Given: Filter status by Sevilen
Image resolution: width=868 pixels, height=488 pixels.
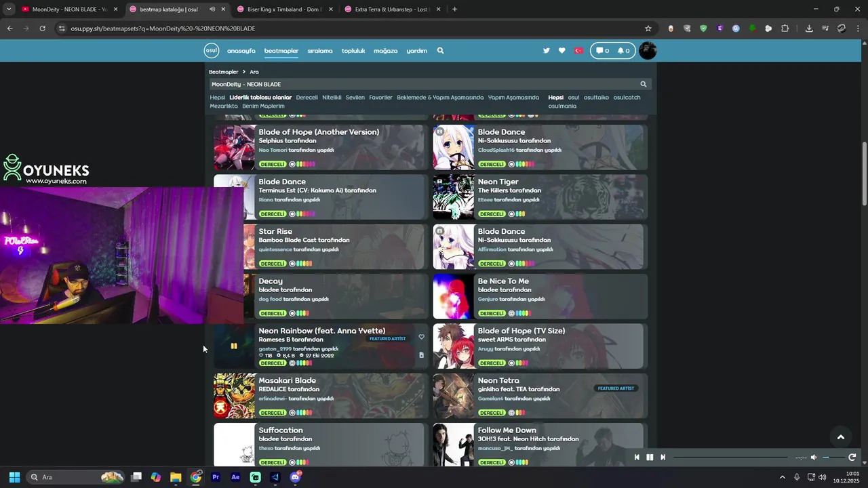Looking at the screenshot, I should (x=355, y=98).
